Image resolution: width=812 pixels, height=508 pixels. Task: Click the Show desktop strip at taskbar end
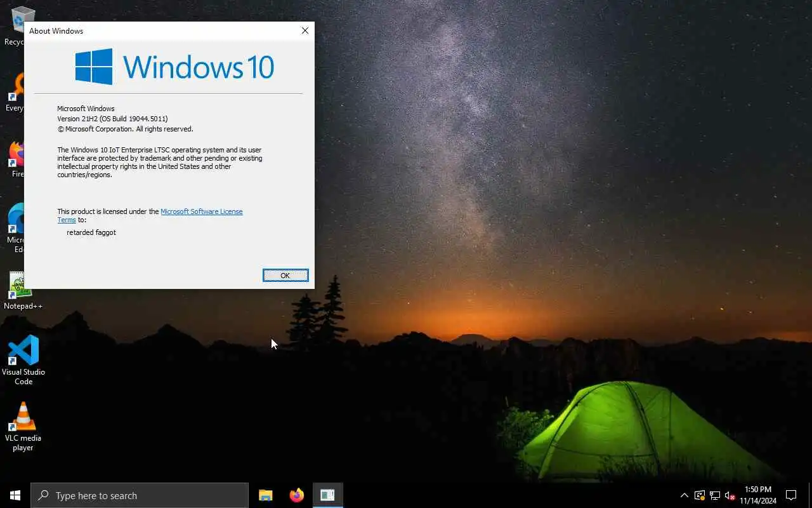click(x=810, y=495)
